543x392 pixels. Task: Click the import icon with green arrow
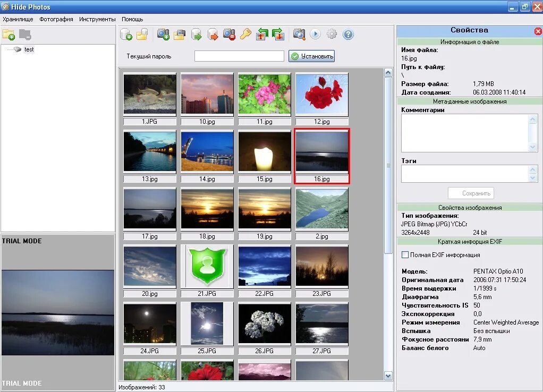pyautogui.click(x=197, y=35)
